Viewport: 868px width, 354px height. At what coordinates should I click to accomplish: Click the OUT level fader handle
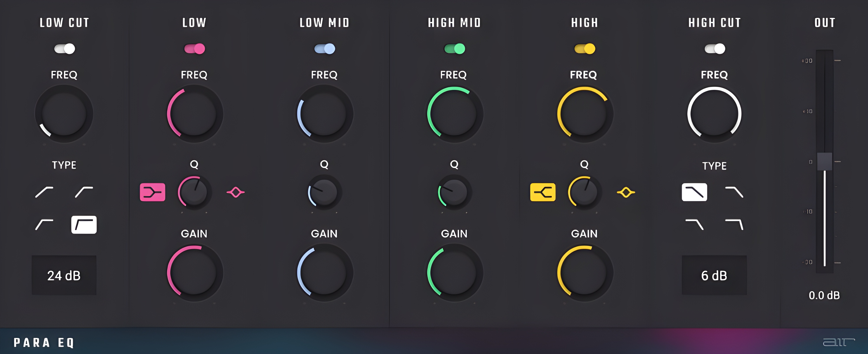click(824, 161)
